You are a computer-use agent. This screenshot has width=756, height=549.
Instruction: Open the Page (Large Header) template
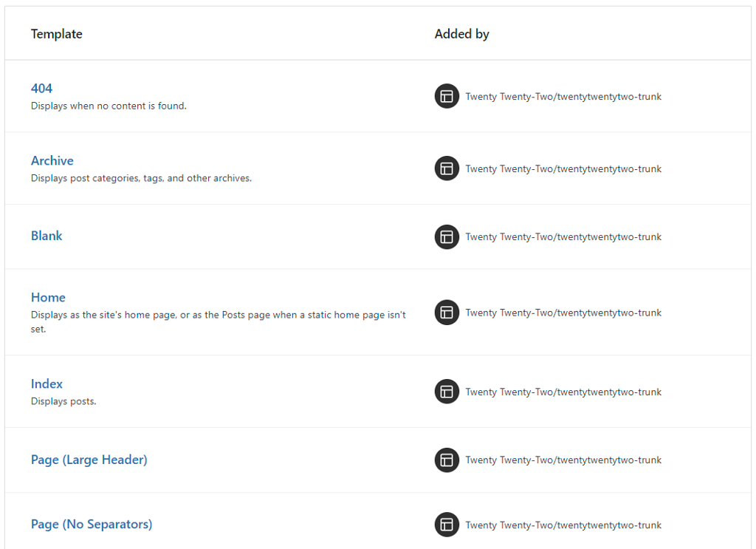(x=89, y=460)
